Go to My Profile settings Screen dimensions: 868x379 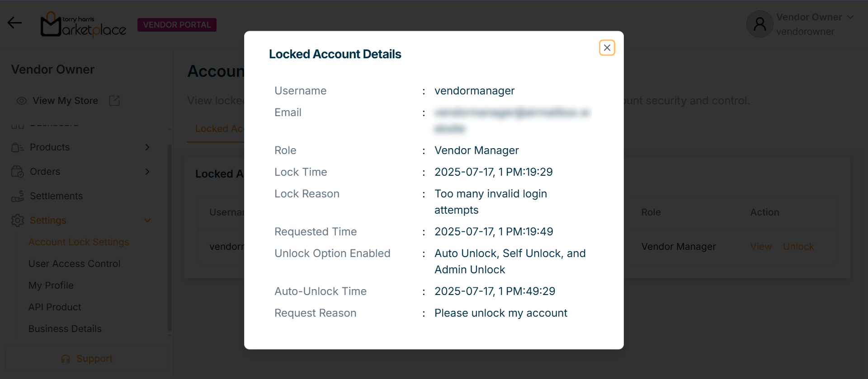[51, 285]
